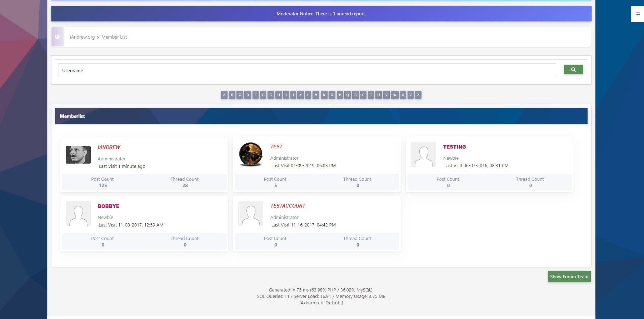
Task: Click "Last Visit 11-16-2017, 04:42 PM"
Action: [x=304, y=225]
